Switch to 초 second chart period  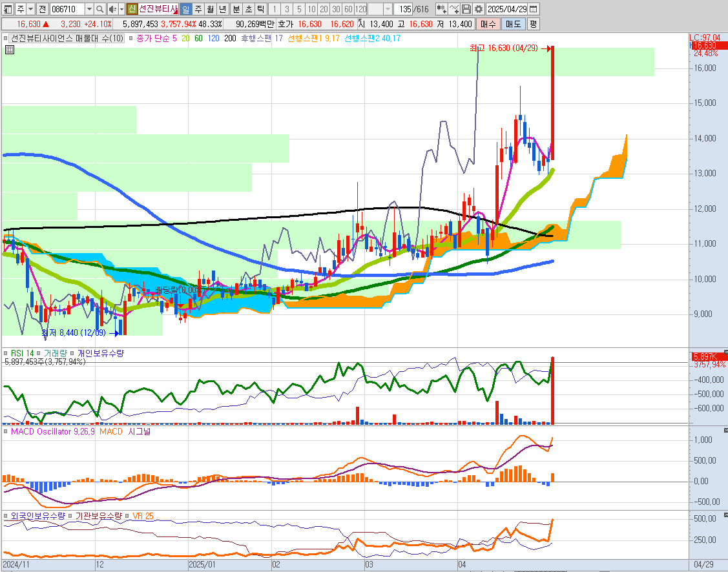tap(249, 9)
